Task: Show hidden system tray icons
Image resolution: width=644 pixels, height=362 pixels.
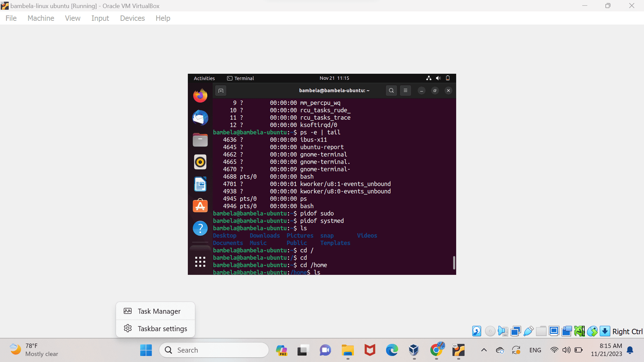Action: pos(484,350)
